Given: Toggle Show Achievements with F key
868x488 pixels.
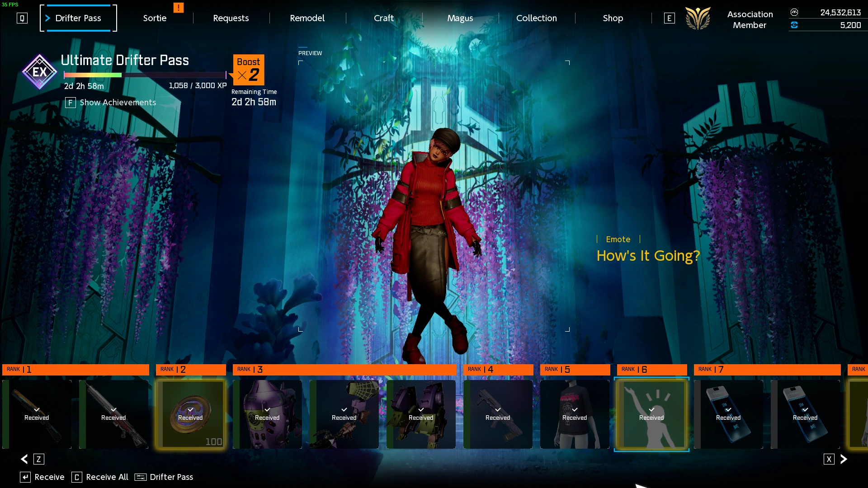Looking at the screenshot, I should (x=111, y=103).
